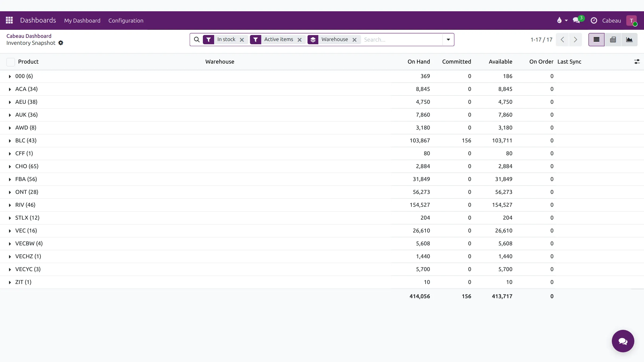Viewport: 644px width, 362px height.
Task: Switch to list view
Action: click(x=597, y=40)
